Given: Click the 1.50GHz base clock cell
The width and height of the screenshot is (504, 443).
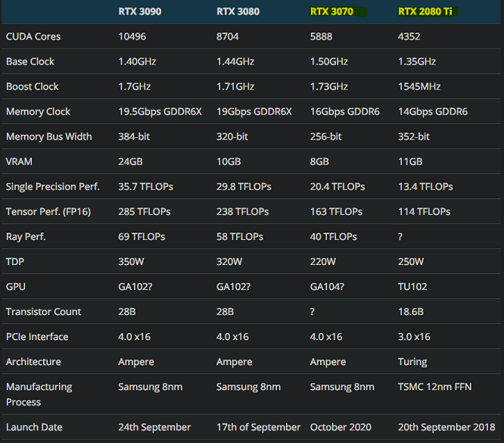Looking at the screenshot, I should tap(329, 61).
